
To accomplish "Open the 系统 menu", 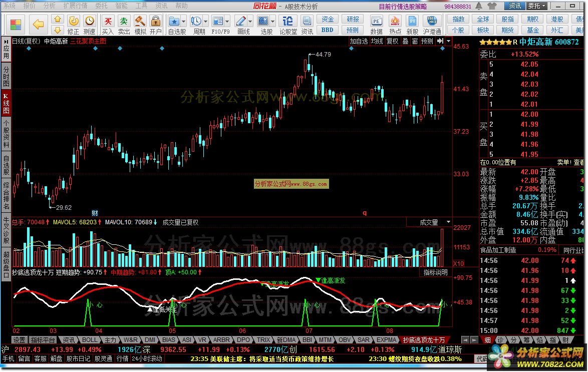I will coord(10,6).
